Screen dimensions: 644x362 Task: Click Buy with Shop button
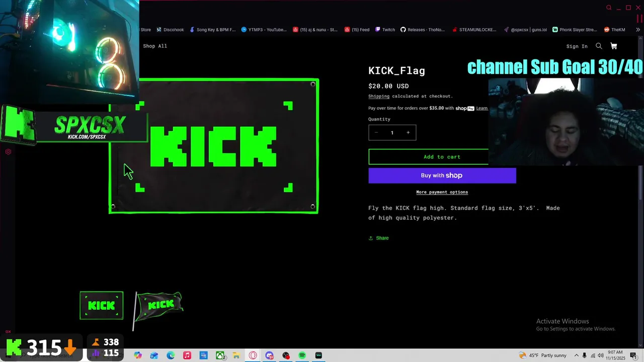[x=442, y=175]
